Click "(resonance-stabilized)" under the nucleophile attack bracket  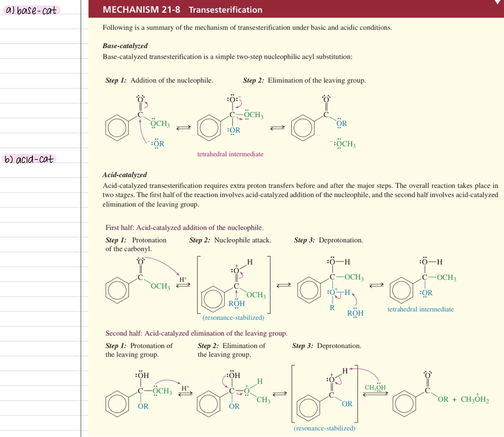coord(234,318)
